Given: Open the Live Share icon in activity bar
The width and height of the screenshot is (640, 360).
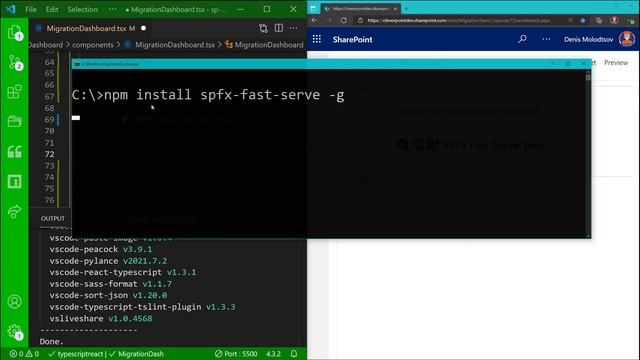Looking at the screenshot, I should point(14,211).
